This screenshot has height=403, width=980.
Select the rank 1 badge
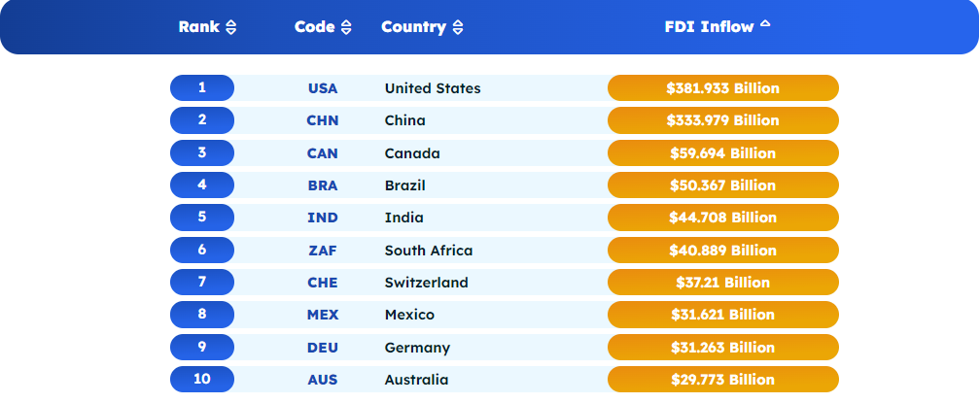[x=202, y=88]
